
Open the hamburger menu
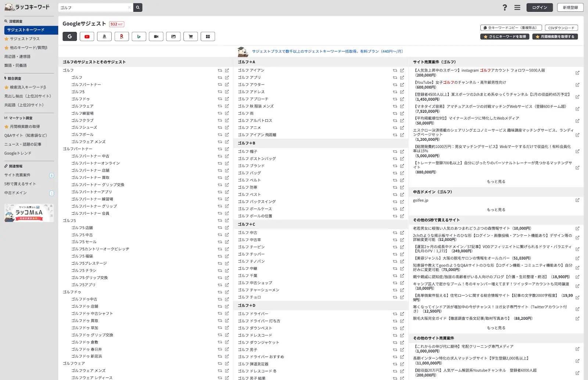[x=517, y=7]
